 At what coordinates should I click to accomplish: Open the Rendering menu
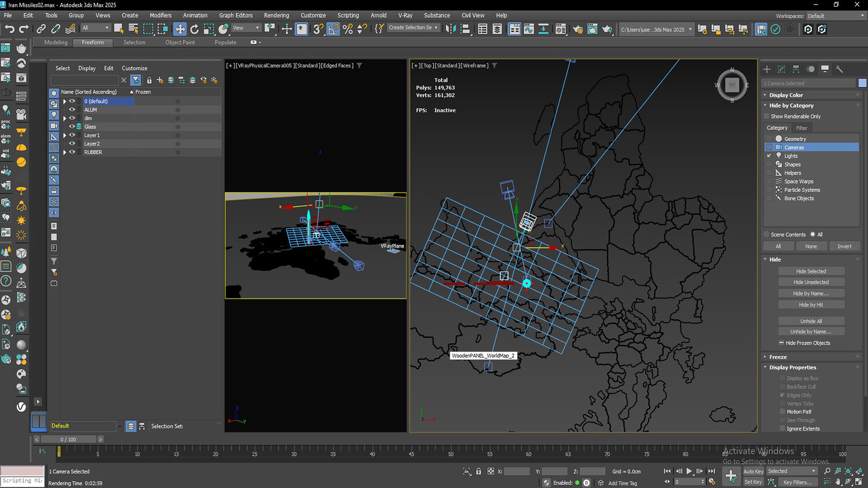click(x=276, y=15)
